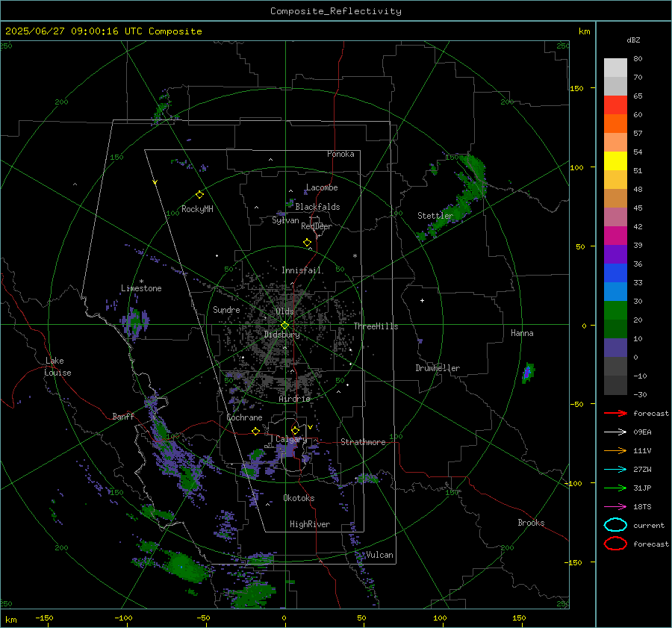Click the Cochrane city label
Screen dimensions: 672x628
tap(244, 417)
